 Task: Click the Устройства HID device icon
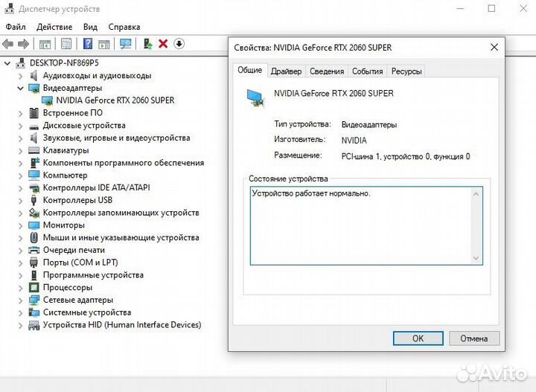pyautogui.click(x=33, y=325)
